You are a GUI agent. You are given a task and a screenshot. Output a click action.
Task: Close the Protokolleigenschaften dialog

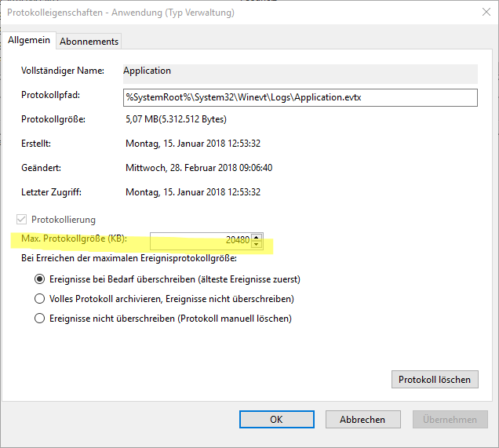(486, 12)
